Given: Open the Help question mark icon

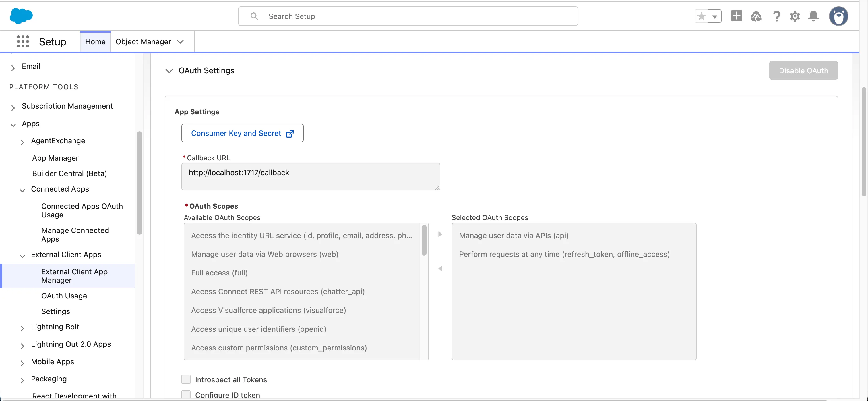Looking at the screenshot, I should click(x=776, y=16).
